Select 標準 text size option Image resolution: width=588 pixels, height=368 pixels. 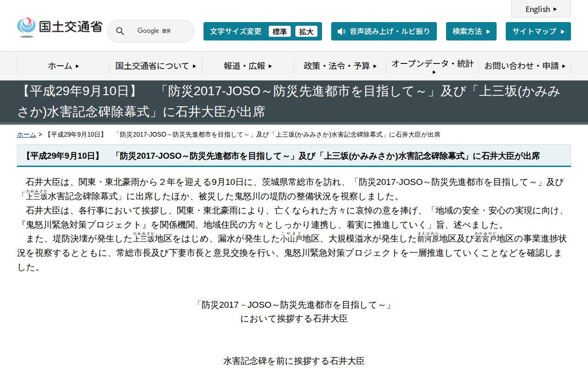pos(280,31)
